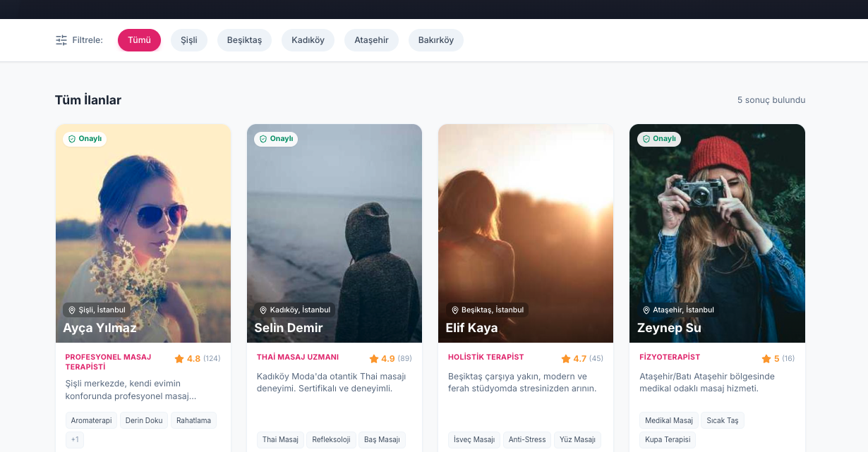Click location pin icon for Kadıköy, İstanbul

click(x=263, y=310)
